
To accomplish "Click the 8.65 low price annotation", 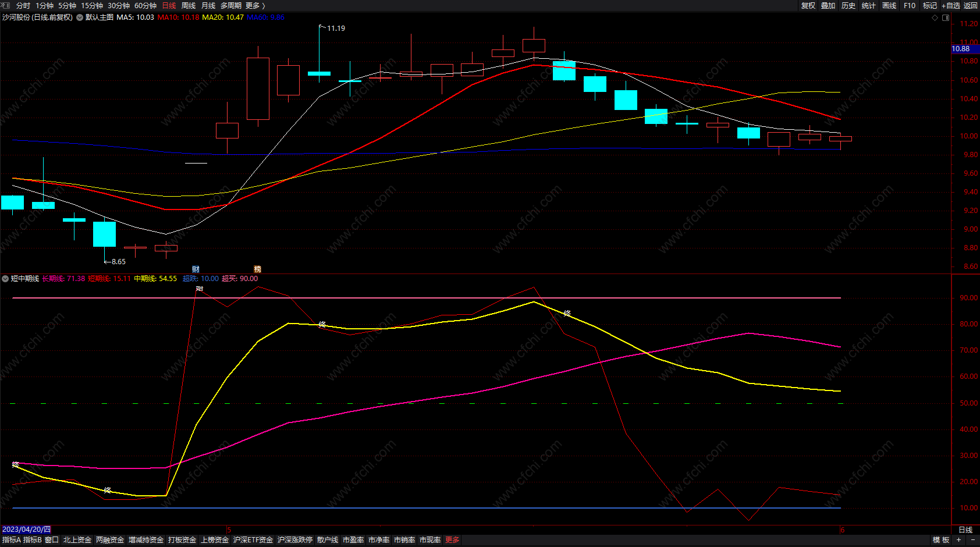I will tap(118, 262).
